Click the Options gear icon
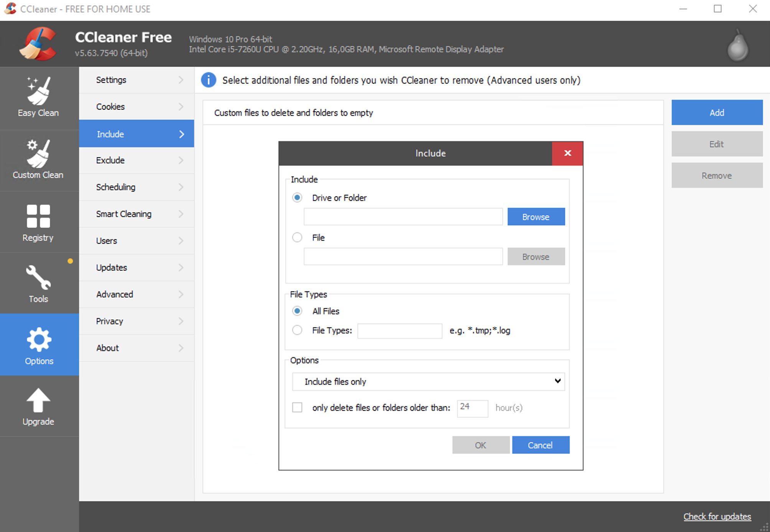Image resolution: width=770 pixels, height=532 pixels. (x=39, y=340)
